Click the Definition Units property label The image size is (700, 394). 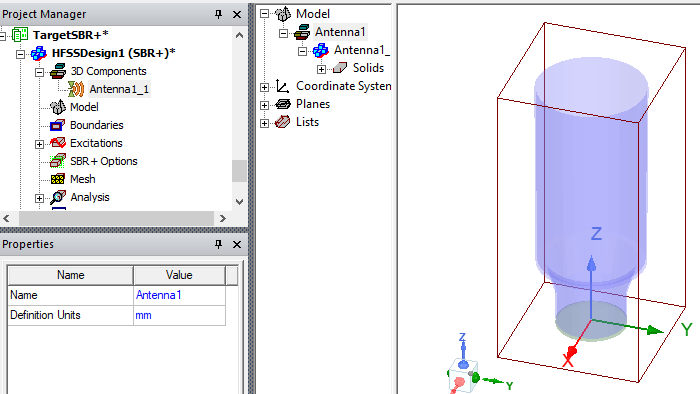[x=45, y=315]
